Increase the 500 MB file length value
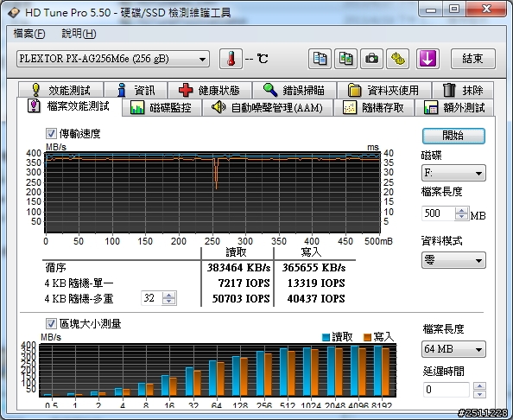Viewport: 513px width, 420px height. tap(461, 211)
